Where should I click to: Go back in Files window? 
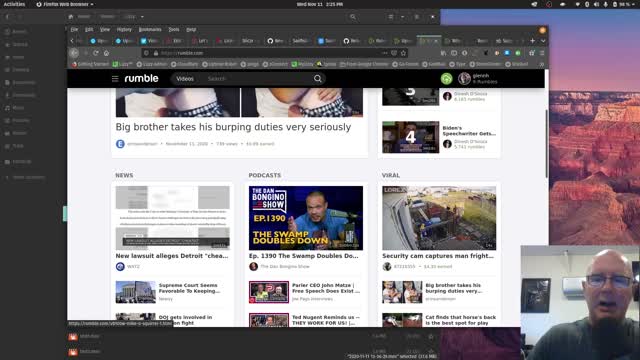(7, 17)
